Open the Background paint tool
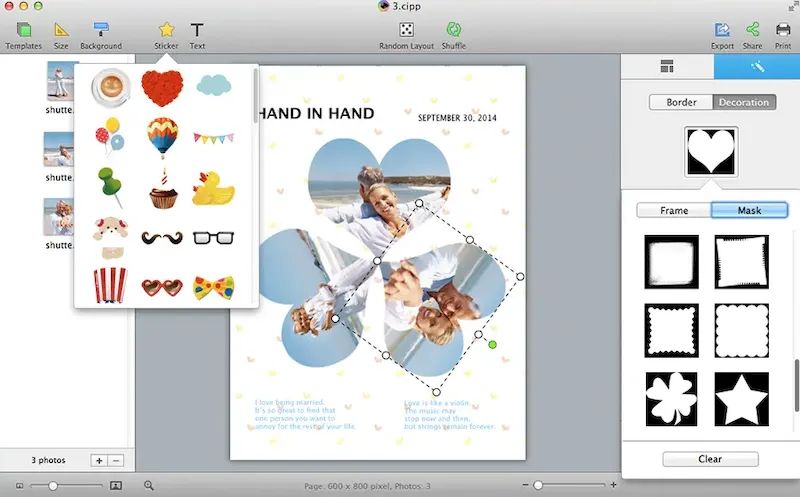Screen dimensions: 800x497 [x=101, y=35]
